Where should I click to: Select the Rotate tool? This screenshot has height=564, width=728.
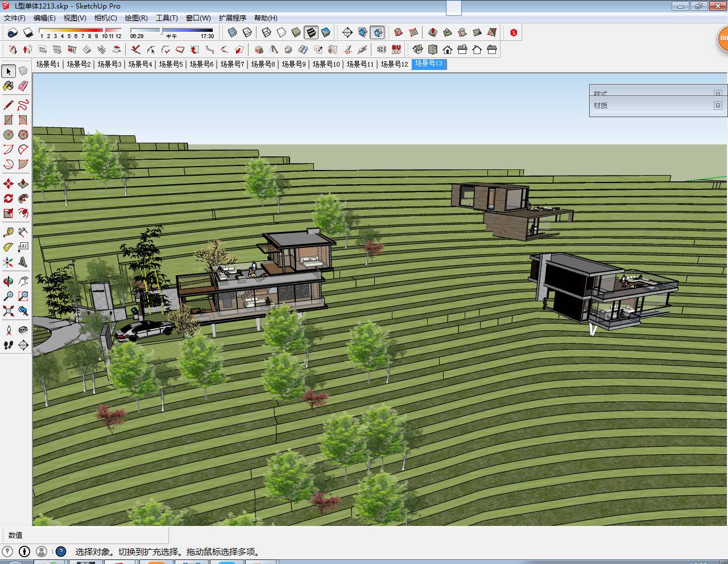click(x=9, y=198)
